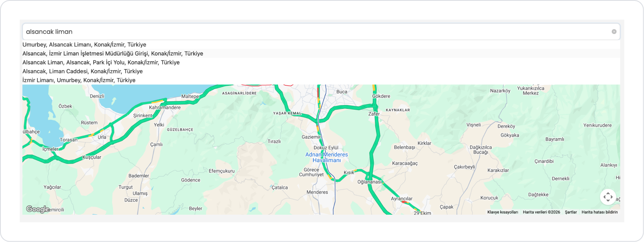Choose 'İzmir Limanı, Umurbey' suggestion
The height and width of the screenshot is (242, 644).
321,80
